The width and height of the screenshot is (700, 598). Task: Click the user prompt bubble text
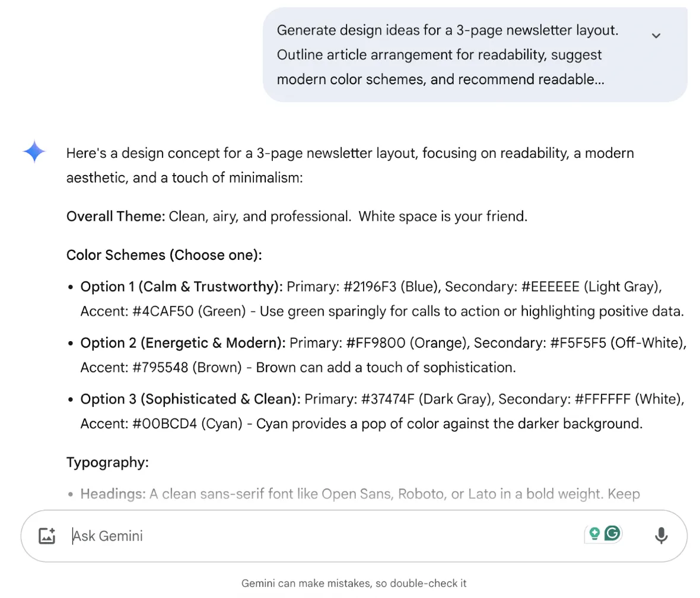click(447, 55)
